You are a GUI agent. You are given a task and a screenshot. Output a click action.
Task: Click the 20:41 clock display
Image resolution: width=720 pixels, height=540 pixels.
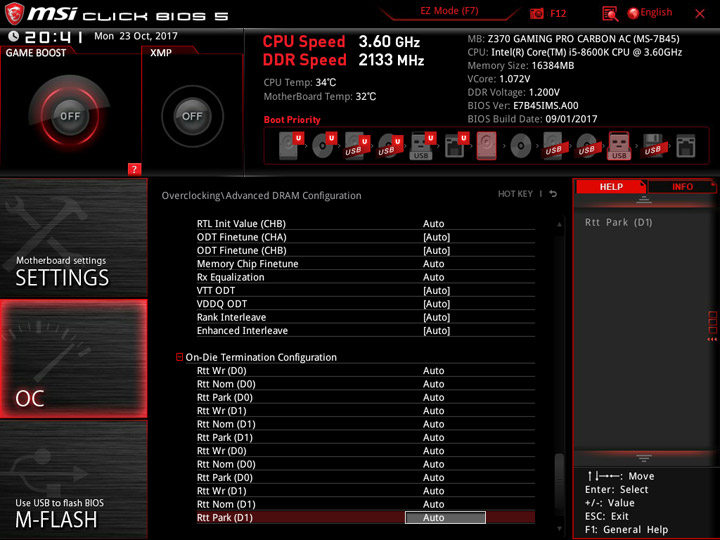(54, 37)
